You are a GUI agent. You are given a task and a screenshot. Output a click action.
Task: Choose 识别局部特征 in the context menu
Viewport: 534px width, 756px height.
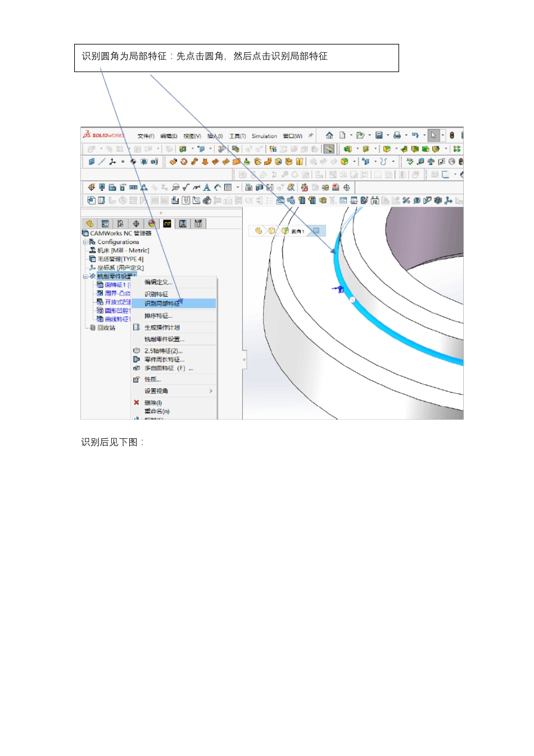[162, 304]
